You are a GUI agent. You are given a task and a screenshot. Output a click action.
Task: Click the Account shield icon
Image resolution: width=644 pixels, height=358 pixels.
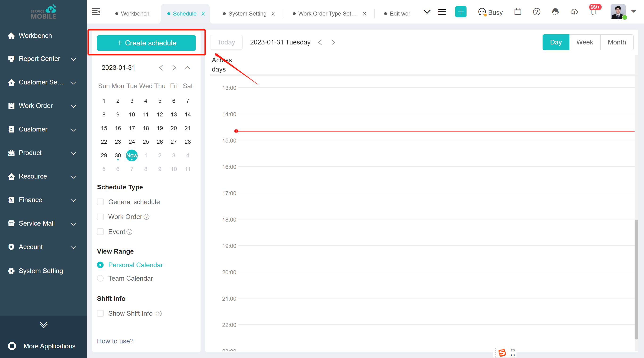point(11,247)
